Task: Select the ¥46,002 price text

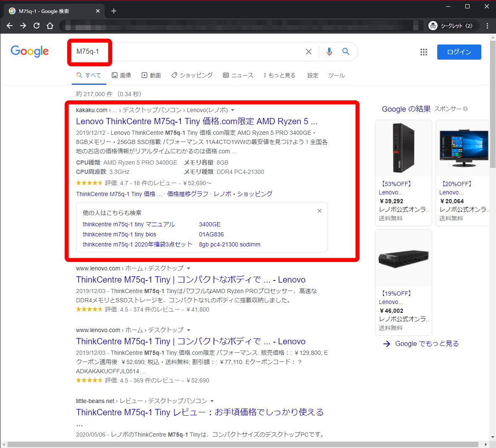Action: click(x=391, y=311)
